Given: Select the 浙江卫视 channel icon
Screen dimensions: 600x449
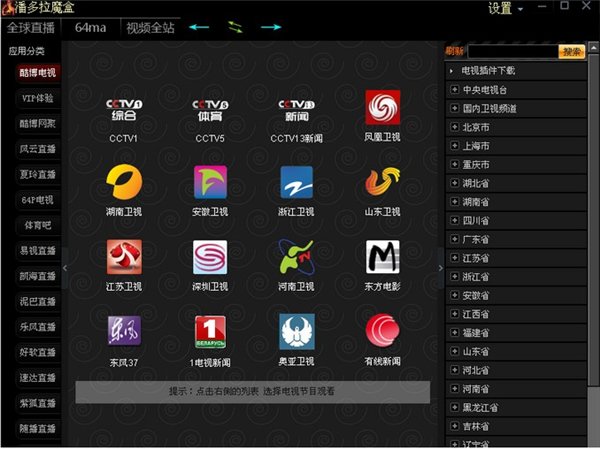Looking at the screenshot, I should pyautogui.click(x=297, y=182).
